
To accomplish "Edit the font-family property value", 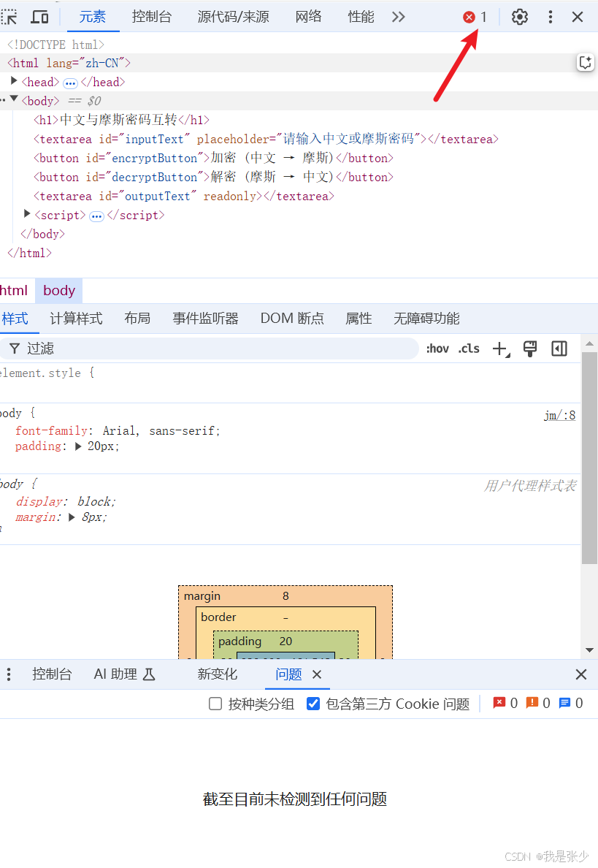I will [x=161, y=430].
